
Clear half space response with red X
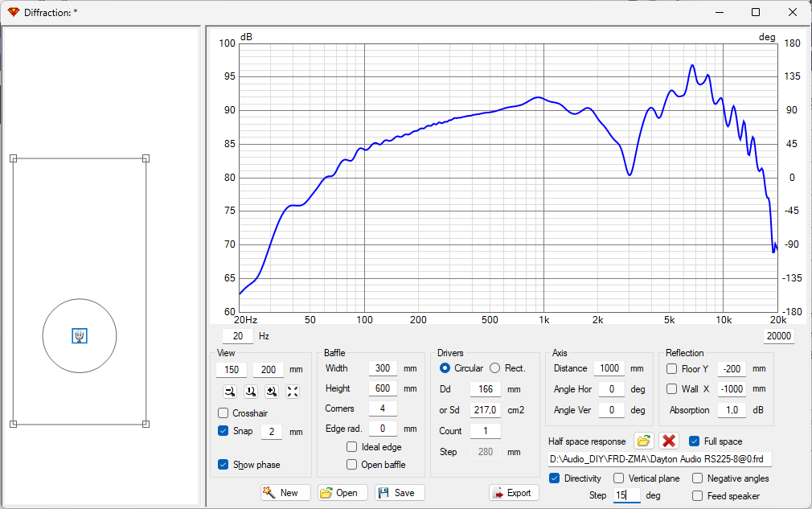pos(669,441)
